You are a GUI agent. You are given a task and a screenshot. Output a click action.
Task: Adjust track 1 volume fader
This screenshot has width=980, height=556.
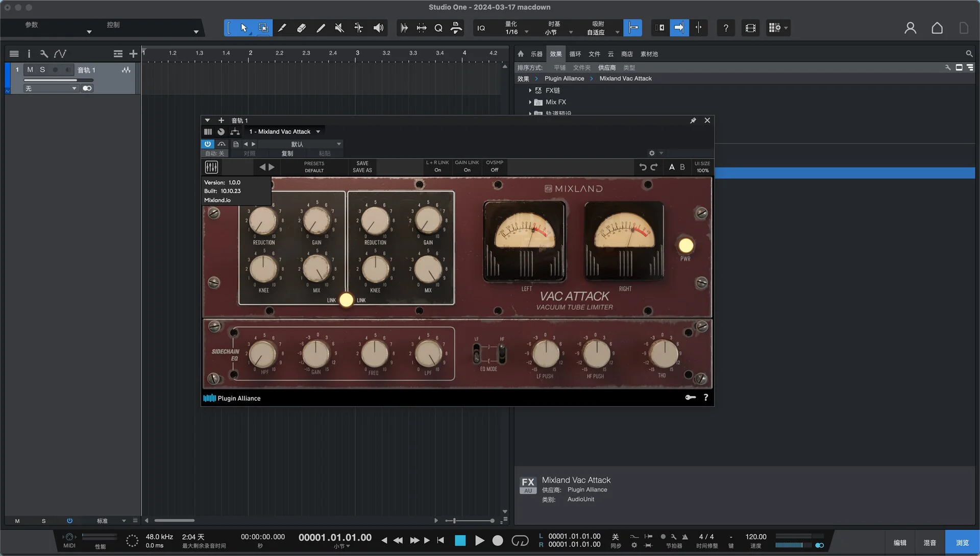point(58,80)
